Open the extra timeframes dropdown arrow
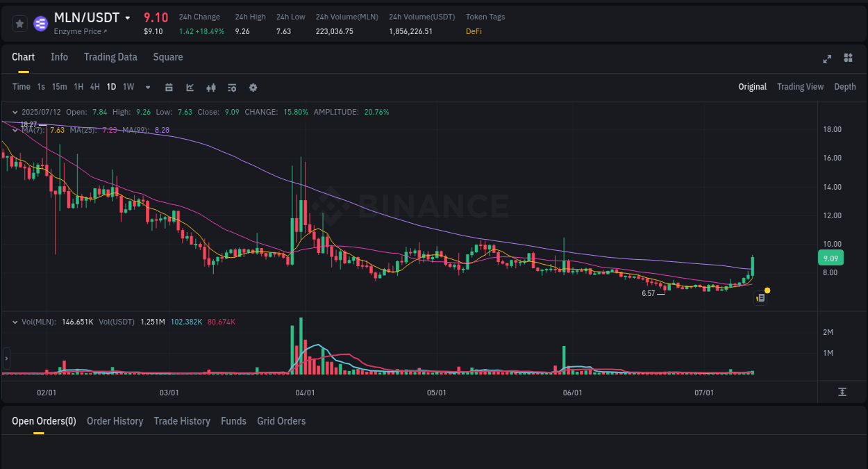The height and width of the screenshot is (469, 868). pos(147,88)
